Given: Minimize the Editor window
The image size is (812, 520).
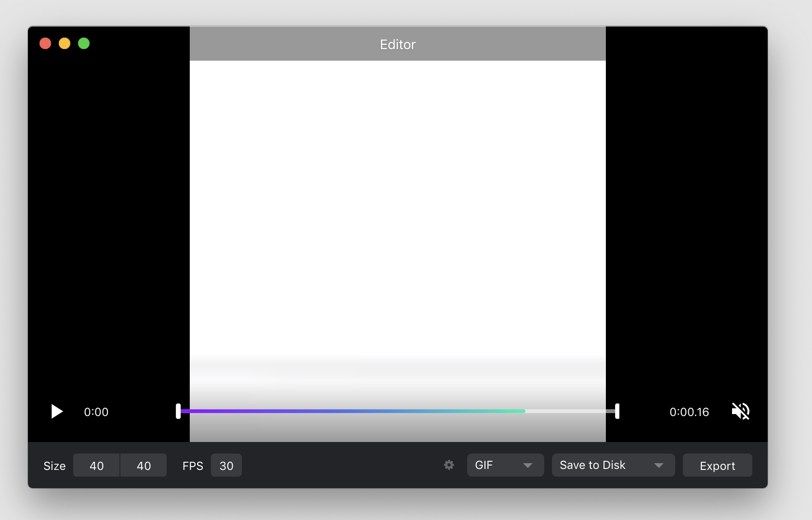Looking at the screenshot, I should [x=65, y=43].
